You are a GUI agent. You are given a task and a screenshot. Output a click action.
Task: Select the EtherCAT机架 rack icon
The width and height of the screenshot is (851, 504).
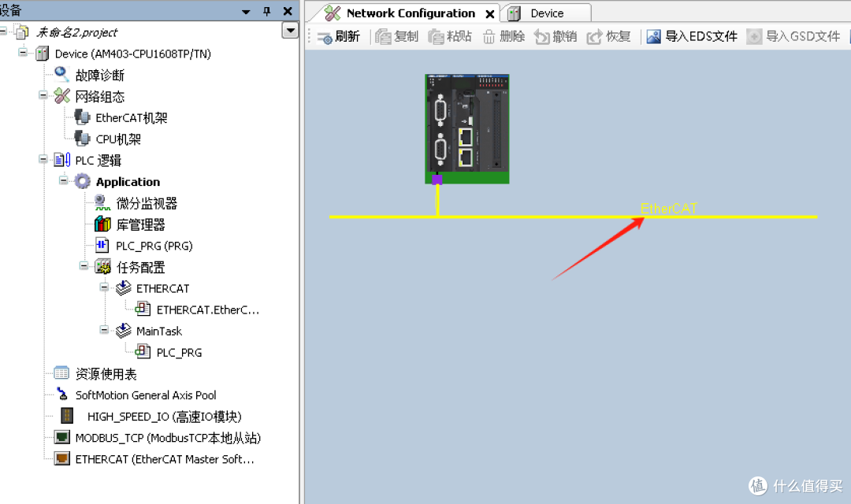tap(83, 117)
